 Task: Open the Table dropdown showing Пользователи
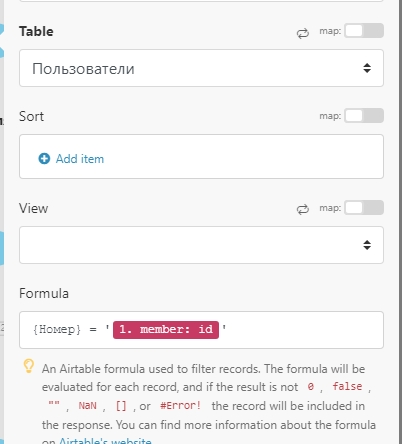pos(201,68)
